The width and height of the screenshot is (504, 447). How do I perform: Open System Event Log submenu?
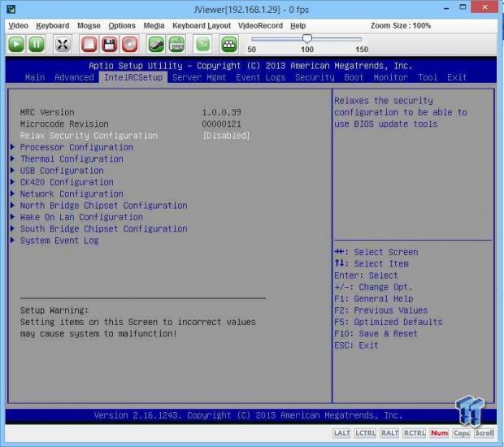coord(59,241)
